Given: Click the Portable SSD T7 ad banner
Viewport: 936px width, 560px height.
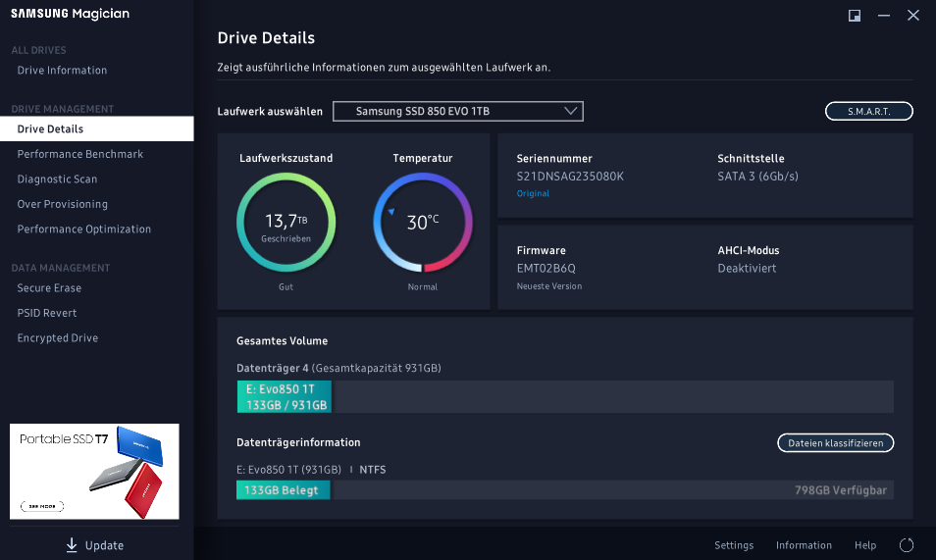Looking at the screenshot, I should [94, 471].
